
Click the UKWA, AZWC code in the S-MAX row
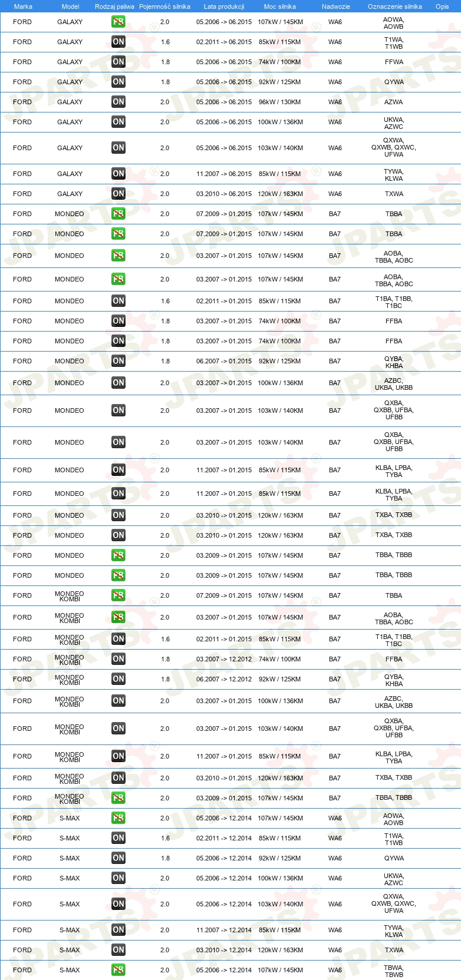click(394, 879)
